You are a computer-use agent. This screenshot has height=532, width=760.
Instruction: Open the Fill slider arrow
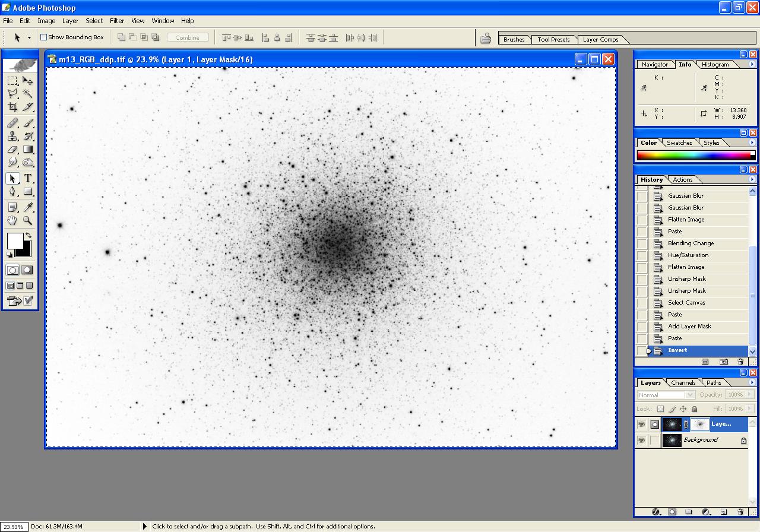click(749, 409)
